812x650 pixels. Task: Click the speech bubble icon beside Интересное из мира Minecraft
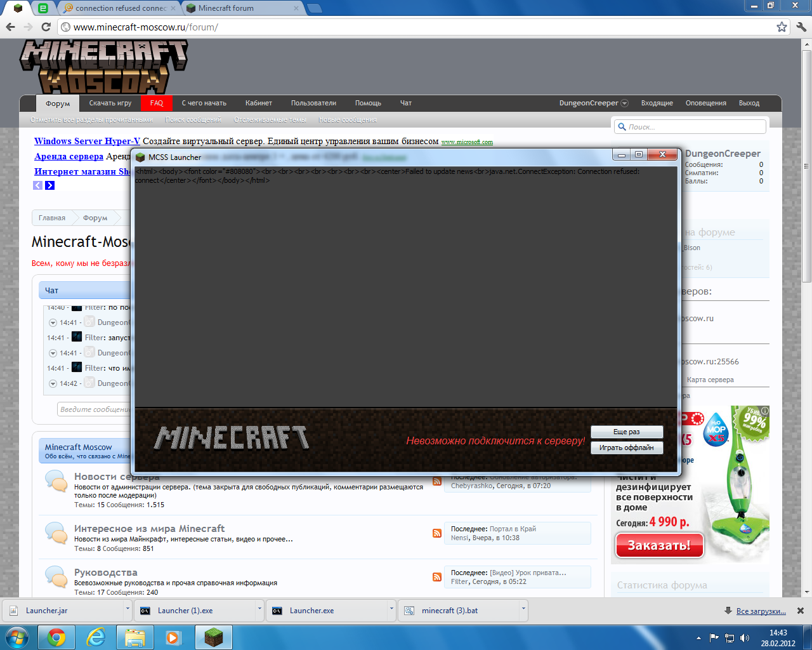click(x=56, y=533)
